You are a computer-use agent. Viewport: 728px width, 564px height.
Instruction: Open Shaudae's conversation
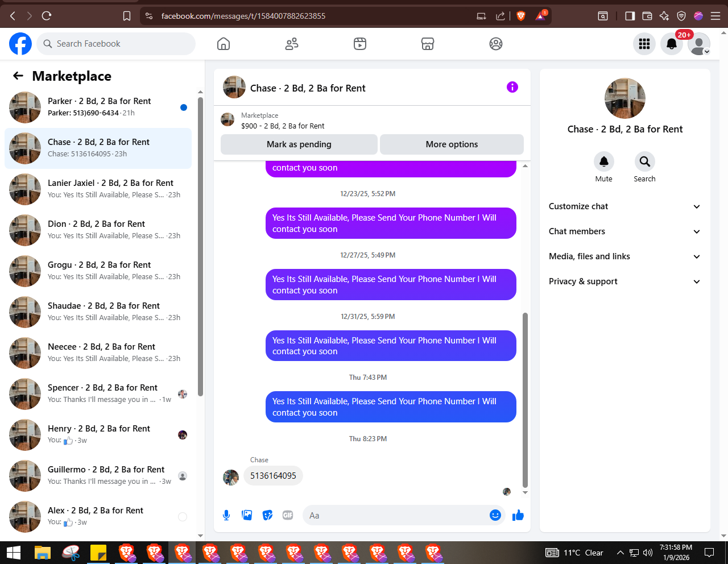[x=98, y=312]
